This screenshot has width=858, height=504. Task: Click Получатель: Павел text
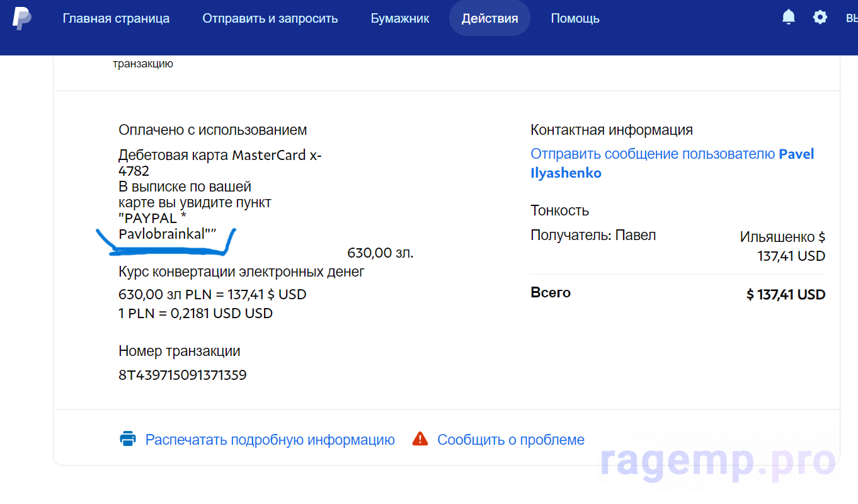tap(593, 236)
